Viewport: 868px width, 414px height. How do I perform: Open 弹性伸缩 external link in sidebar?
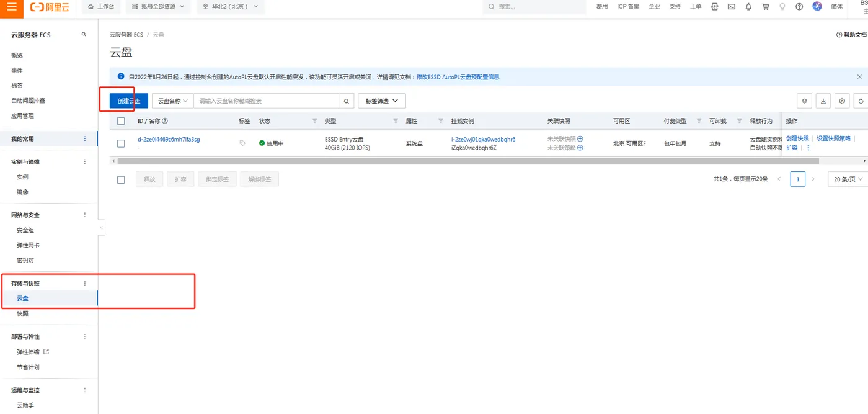pyautogui.click(x=33, y=352)
